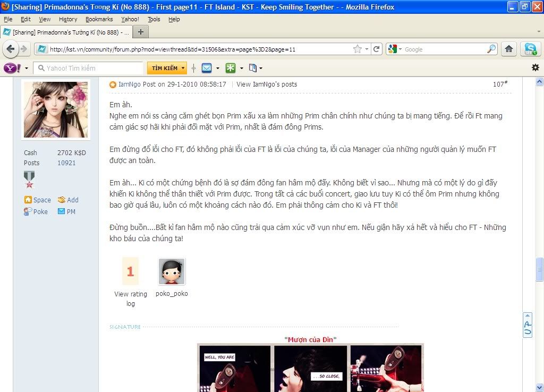Expand the green asterisk dropdown arrow
The image size is (544, 392).
(242, 69)
